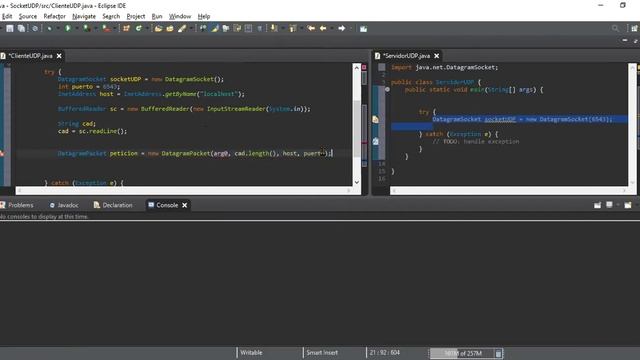This screenshot has height=360, width=640.
Task: Click the Quick Access search magnifier icon
Action: click(x=615, y=29)
